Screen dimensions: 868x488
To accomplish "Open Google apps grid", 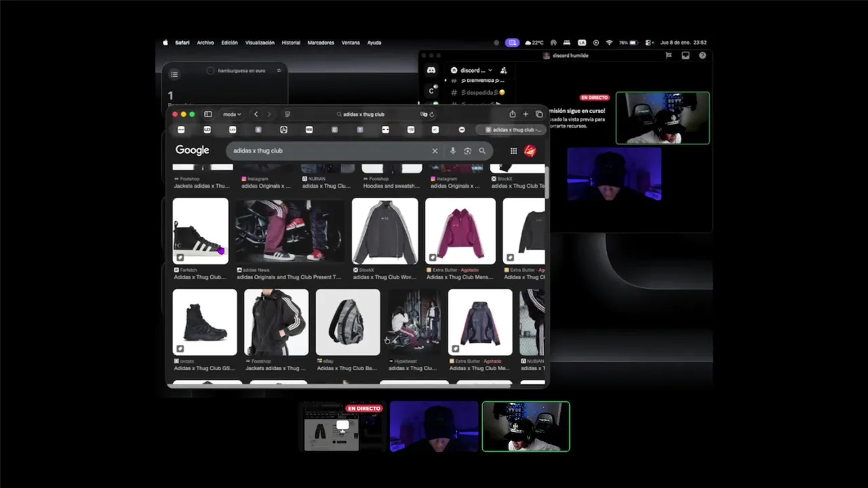I will point(513,151).
